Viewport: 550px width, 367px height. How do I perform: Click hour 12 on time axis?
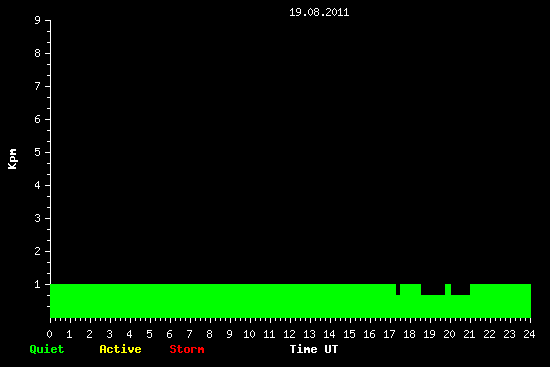289,334
